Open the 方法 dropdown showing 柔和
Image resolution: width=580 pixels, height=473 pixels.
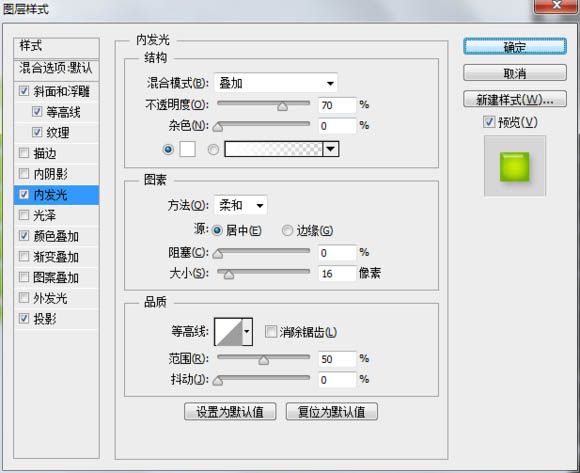241,205
